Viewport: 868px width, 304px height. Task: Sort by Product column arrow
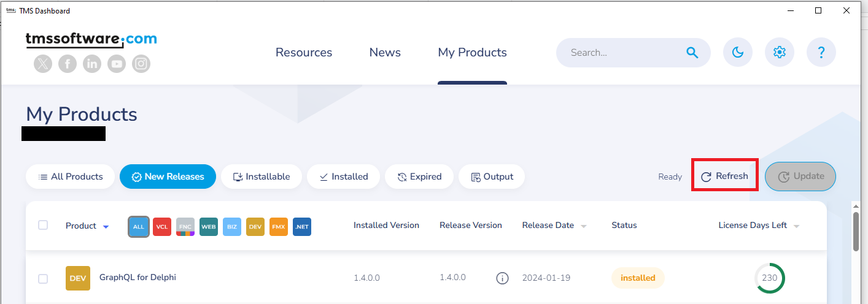point(106,227)
